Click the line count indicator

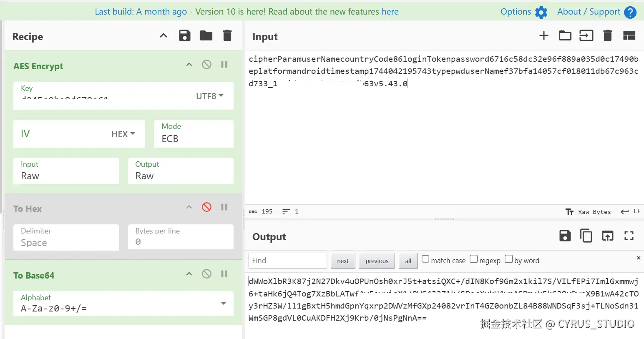pyautogui.click(x=290, y=211)
